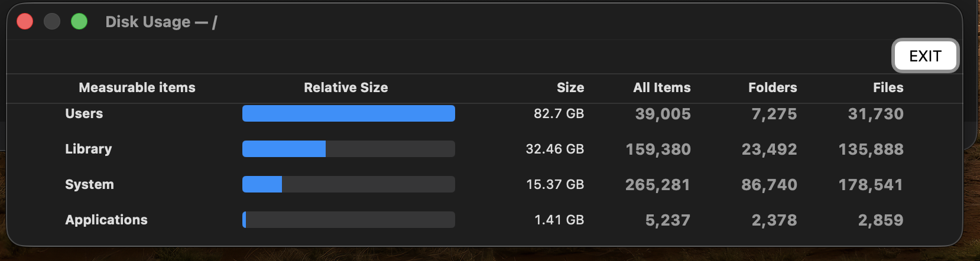The height and width of the screenshot is (261, 980).
Task: Click the 265,281 System items count
Action: click(658, 185)
